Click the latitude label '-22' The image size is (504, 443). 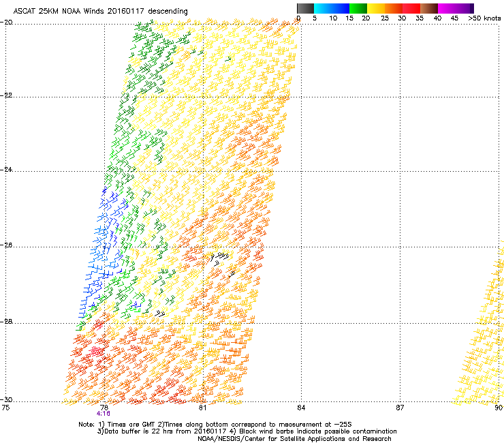point(6,95)
